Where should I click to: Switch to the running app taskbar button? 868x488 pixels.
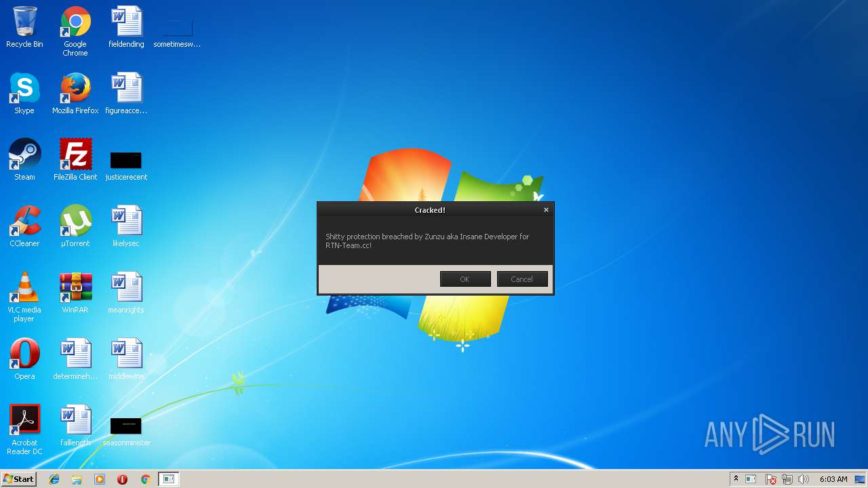pos(169,479)
